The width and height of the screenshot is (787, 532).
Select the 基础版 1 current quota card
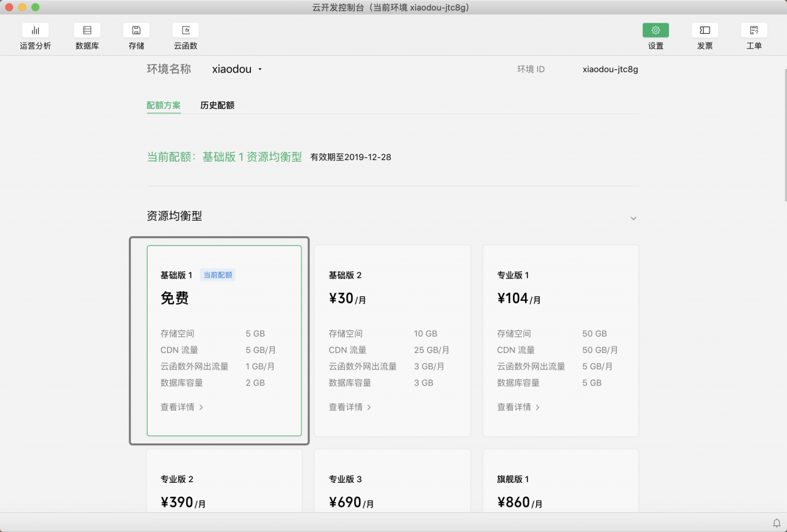pos(224,340)
